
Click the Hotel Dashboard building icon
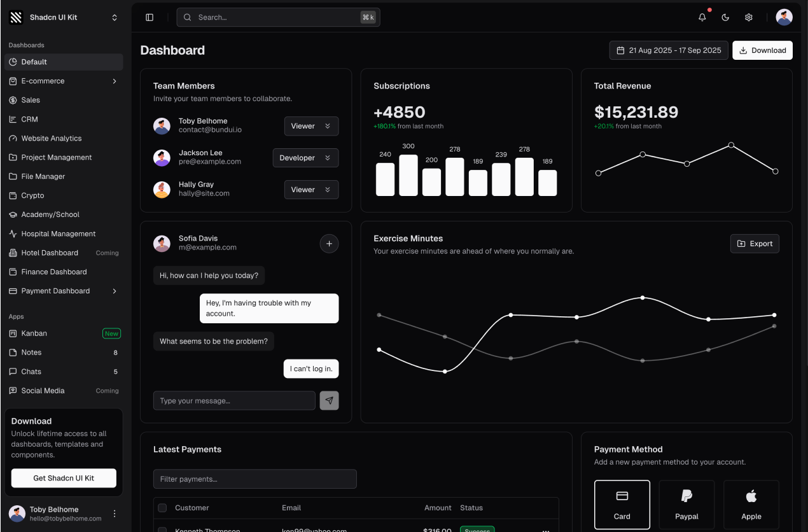[x=13, y=253]
